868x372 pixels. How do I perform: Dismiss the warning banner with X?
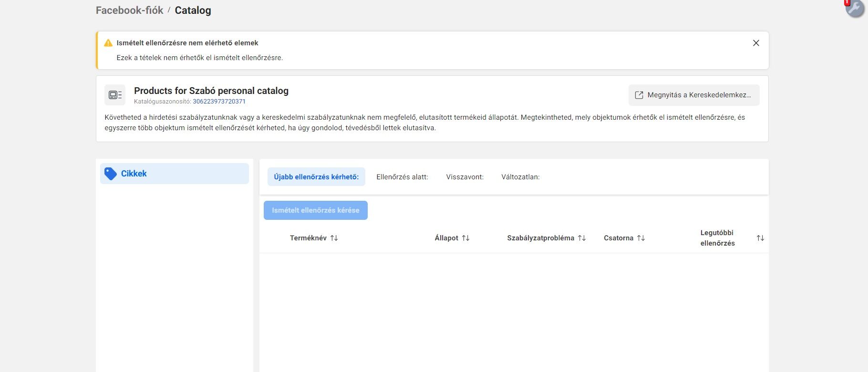pyautogui.click(x=756, y=43)
